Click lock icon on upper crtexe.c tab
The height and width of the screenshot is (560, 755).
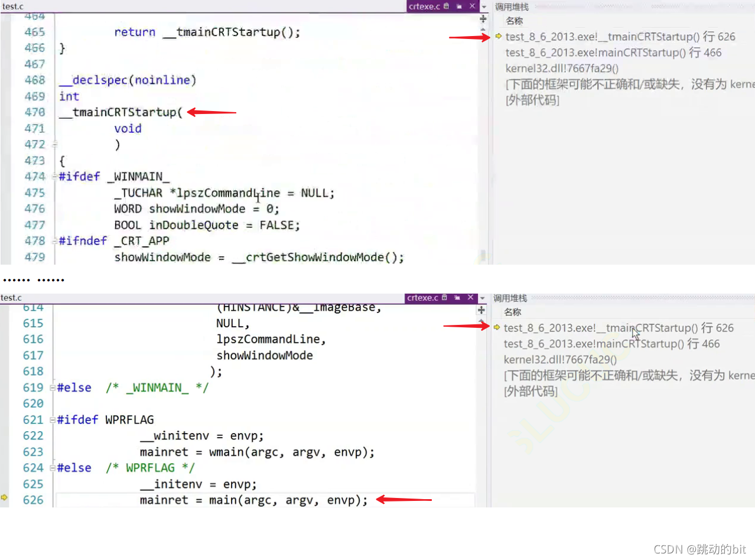point(446,6)
